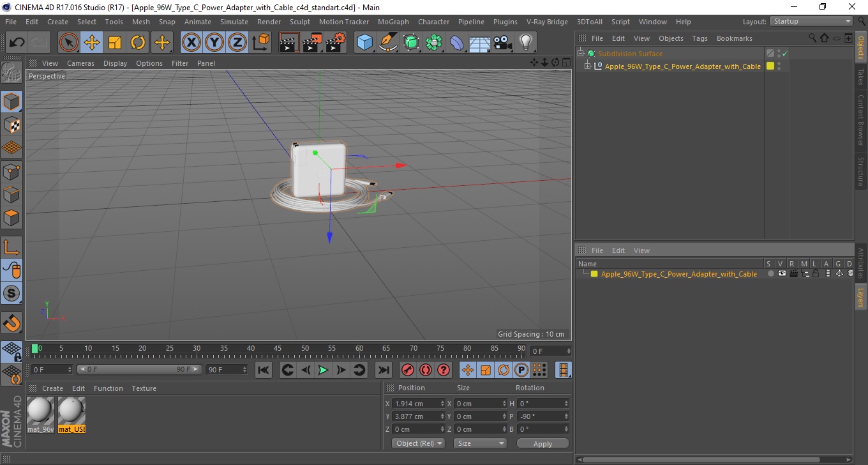The width and height of the screenshot is (868, 465).
Task: Toggle layer solo dot
Action: 770,273
